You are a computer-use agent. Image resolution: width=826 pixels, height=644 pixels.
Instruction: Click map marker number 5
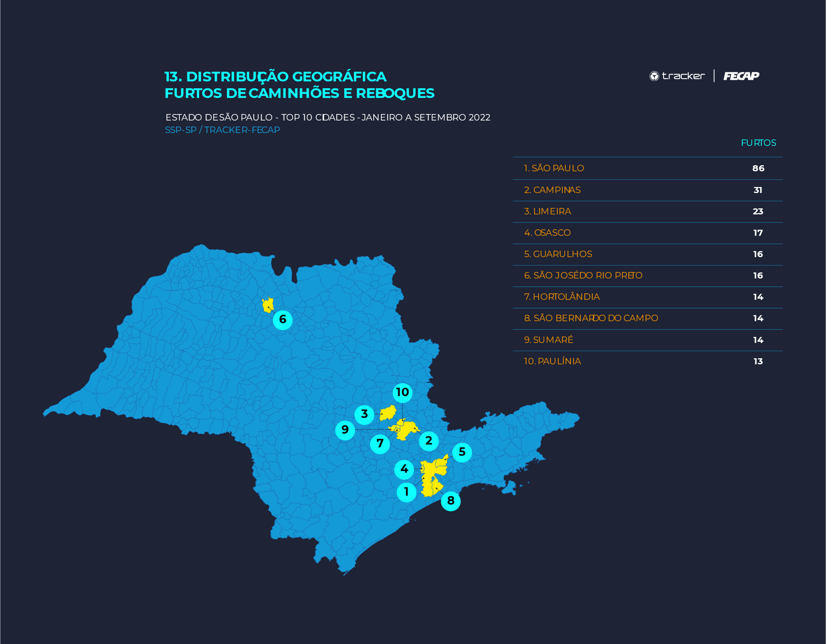(462, 452)
